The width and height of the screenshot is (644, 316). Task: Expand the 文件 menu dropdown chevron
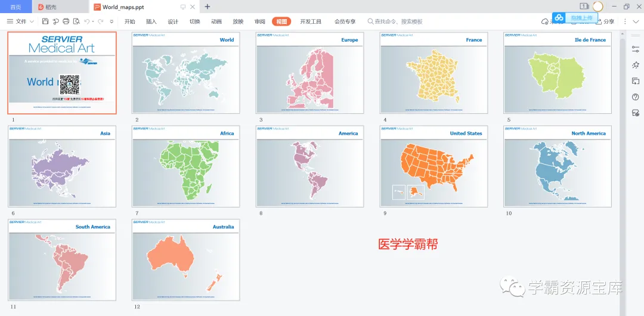click(x=32, y=21)
